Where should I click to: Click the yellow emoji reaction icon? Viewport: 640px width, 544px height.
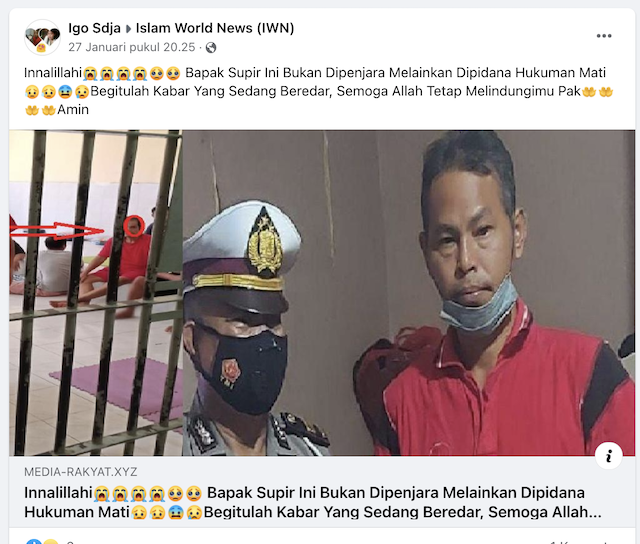point(51,542)
